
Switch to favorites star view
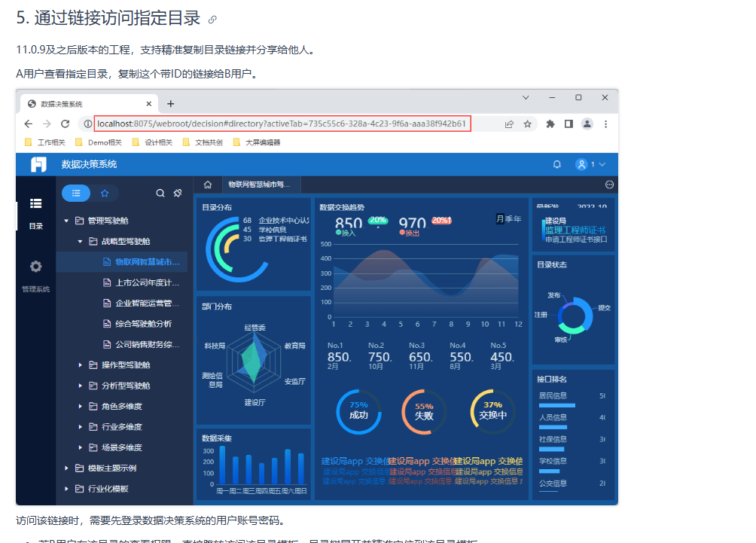coord(105,194)
